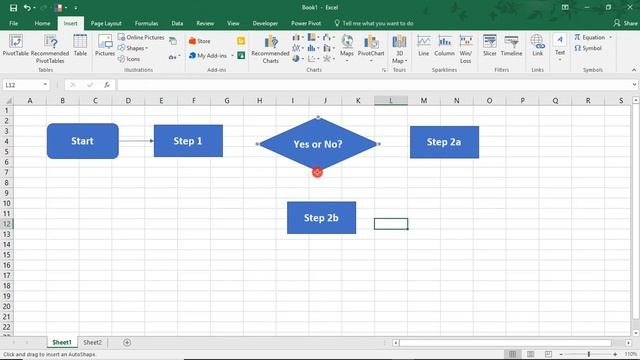Open the Power Pivot tab
This screenshot has width=640, height=360.
(306, 24)
